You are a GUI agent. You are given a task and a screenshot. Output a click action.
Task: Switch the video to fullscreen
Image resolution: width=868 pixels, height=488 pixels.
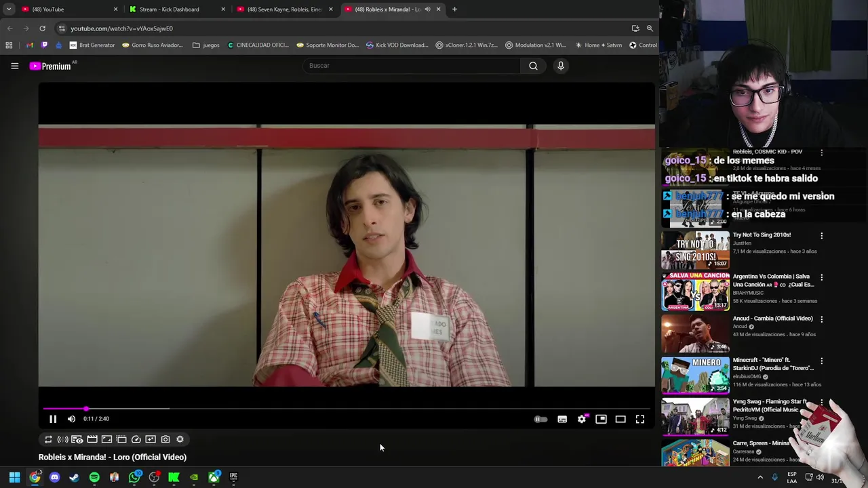coord(640,420)
